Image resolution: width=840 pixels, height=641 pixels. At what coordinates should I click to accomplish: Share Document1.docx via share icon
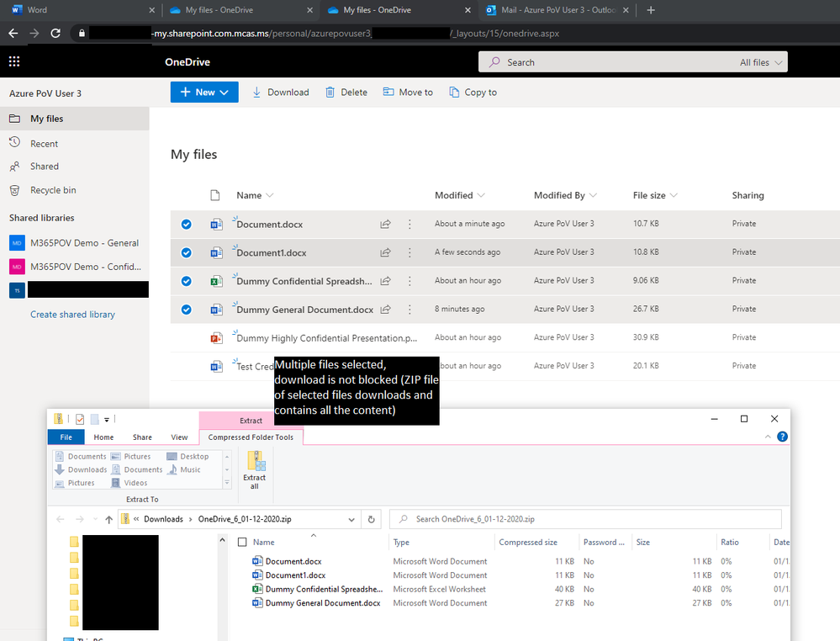click(x=385, y=252)
